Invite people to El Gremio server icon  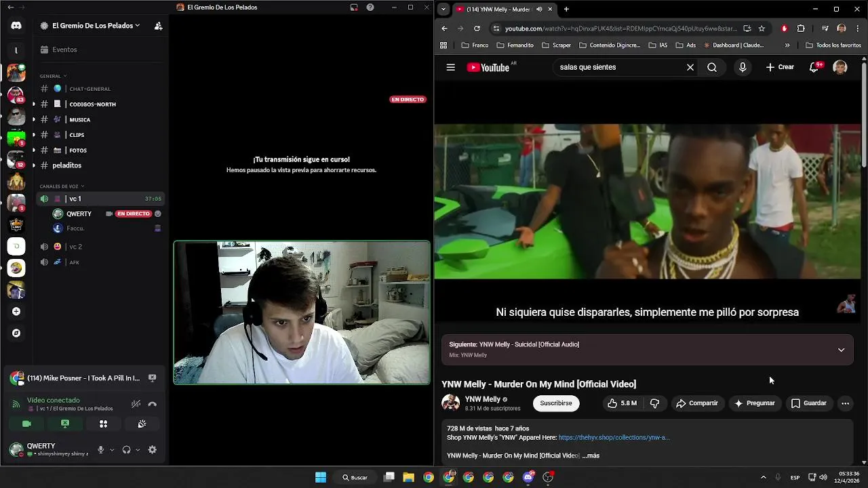click(158, 26)
